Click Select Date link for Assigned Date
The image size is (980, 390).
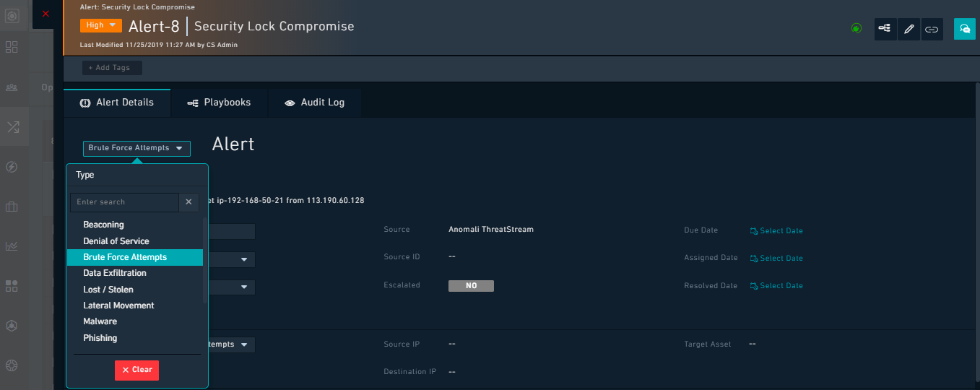point(781,259)
